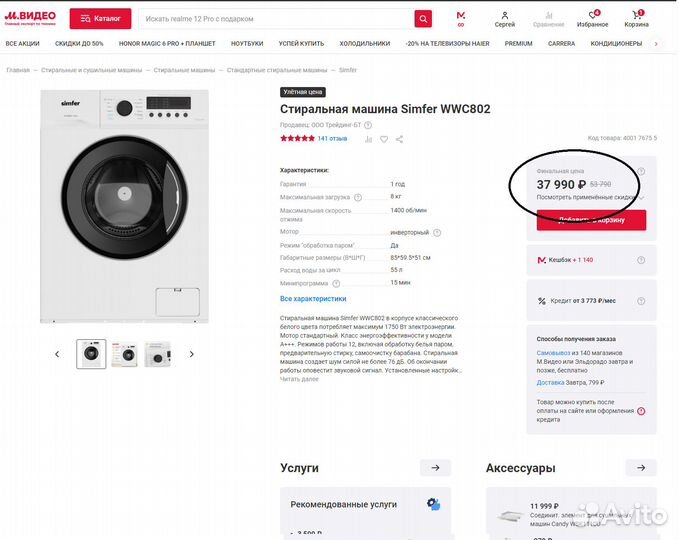
Task: Expand Посмотреть применённые скидки
Action: [588, 197]
